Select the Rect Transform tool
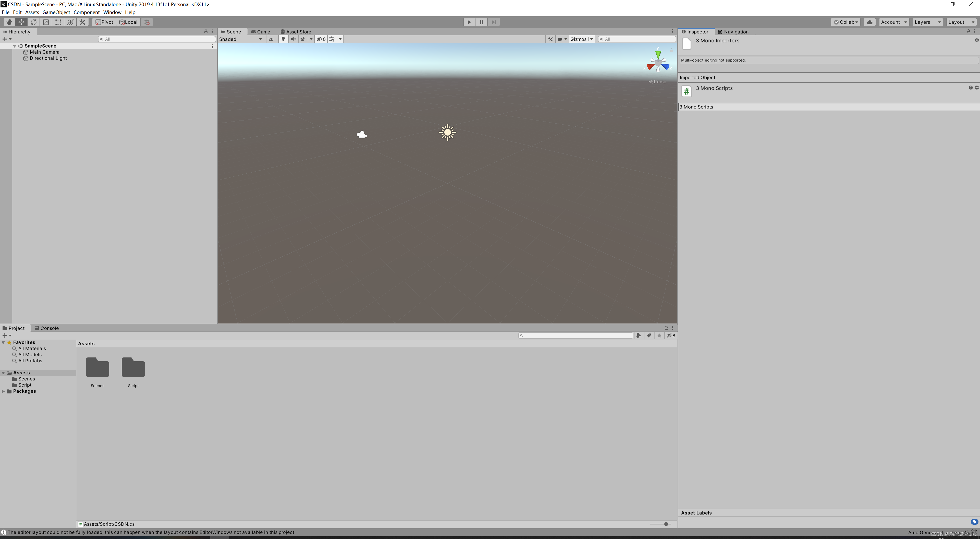The image size is (980, 539). pos(58,22)
